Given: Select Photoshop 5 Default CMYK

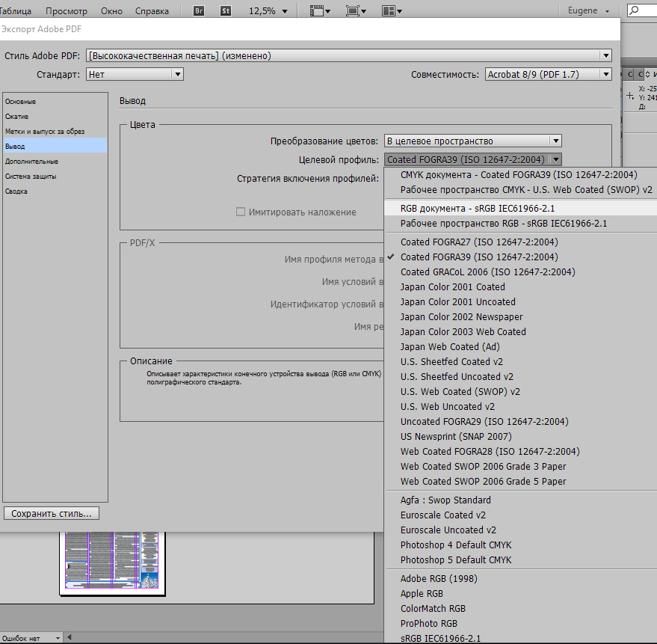Looking at the screenshot, I should pos(520,559).
